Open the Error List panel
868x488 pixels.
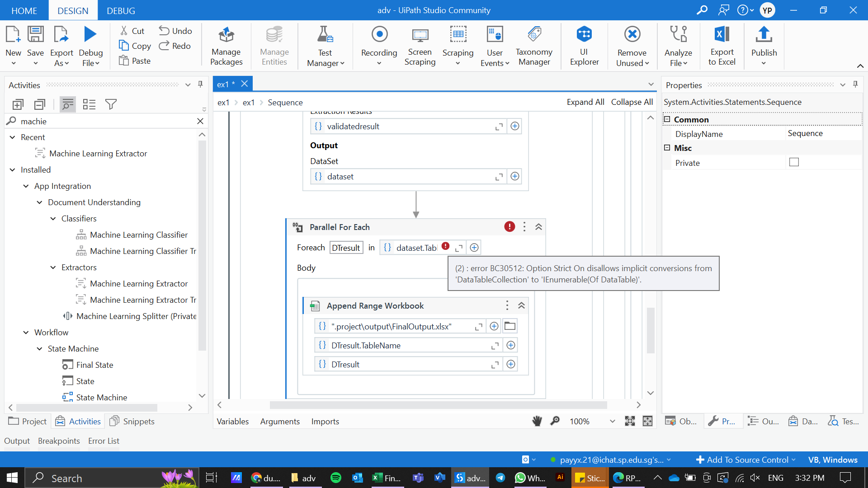tap(104, 441)
